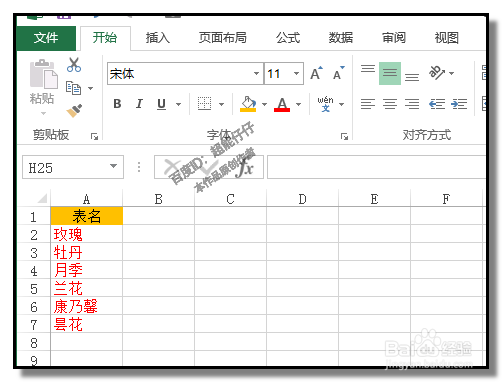Increase indent icon
The width and height of the screenshot is (502, 382).
coord(459,104)
